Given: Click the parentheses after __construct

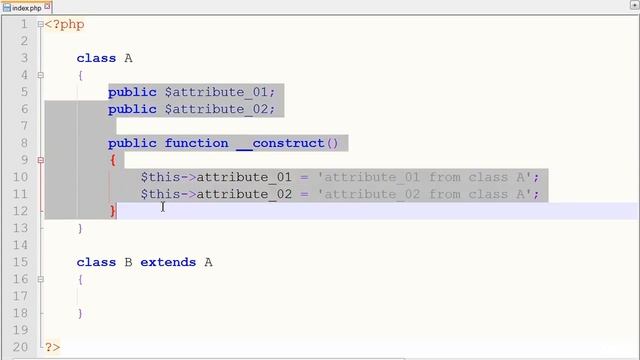Looking at the screenshot, I should (x=333, y=144).
